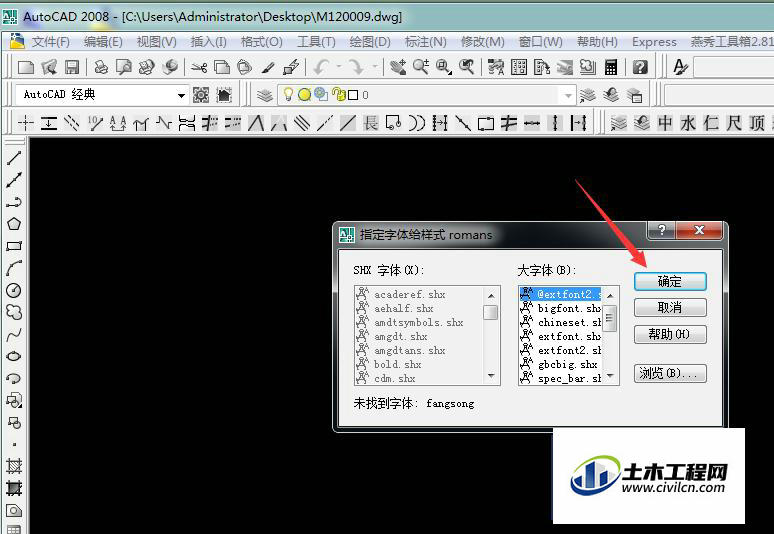Click the 顶 tool in 燕秀 toolbar
The height and width of the screenshot is (534, 774).
tap(757, 123)
